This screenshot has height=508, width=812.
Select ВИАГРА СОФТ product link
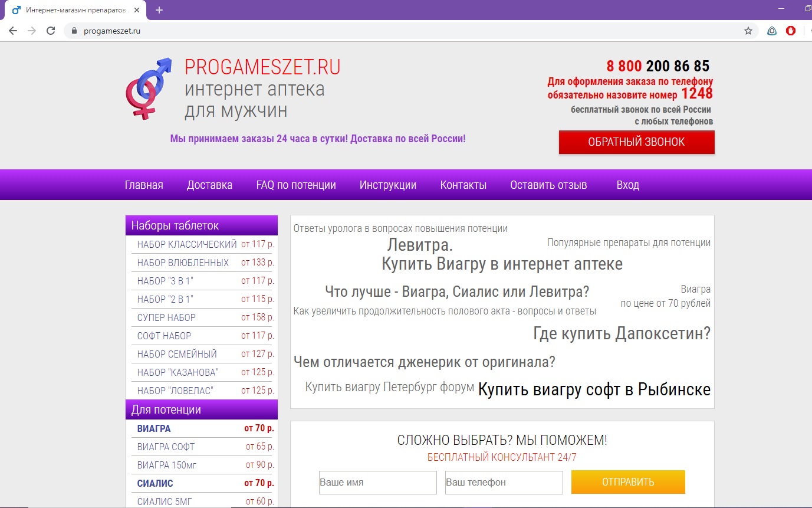coord(166,447)
